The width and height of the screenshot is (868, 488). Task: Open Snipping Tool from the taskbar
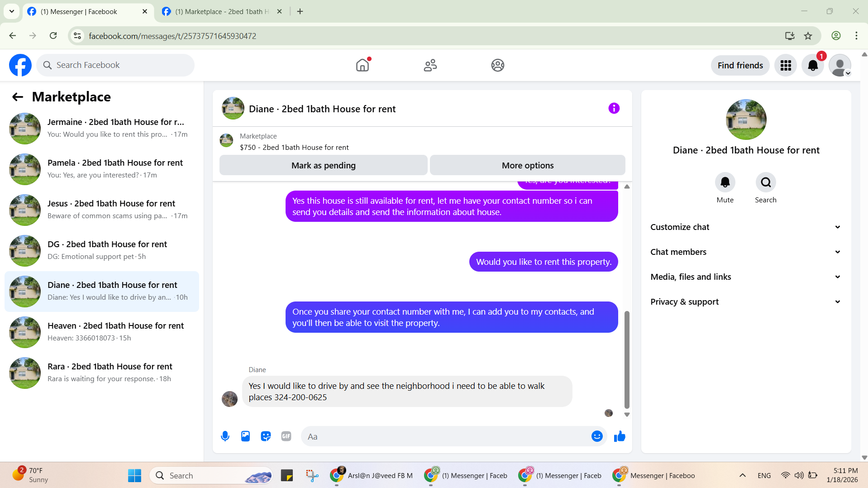(x=312, y=475)
